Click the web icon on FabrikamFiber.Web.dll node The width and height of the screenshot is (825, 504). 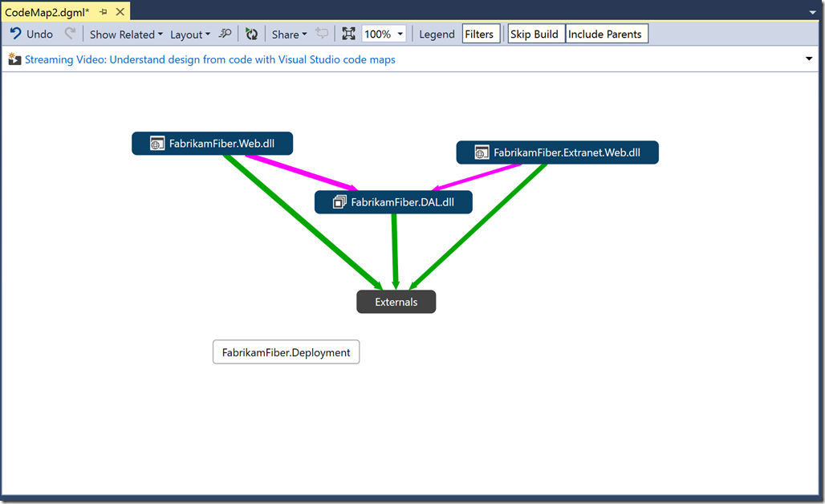(156, 143)
